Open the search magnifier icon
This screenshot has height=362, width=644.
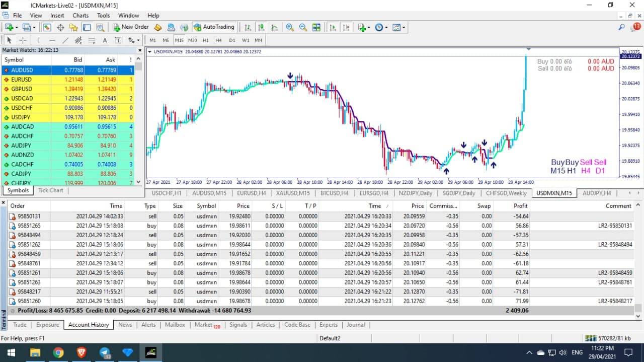[x=622, y=27]
